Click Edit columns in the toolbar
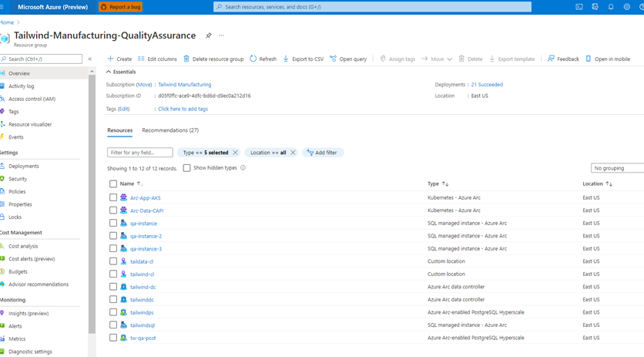The height and width of the screenshot is (357, 644). 157,59
